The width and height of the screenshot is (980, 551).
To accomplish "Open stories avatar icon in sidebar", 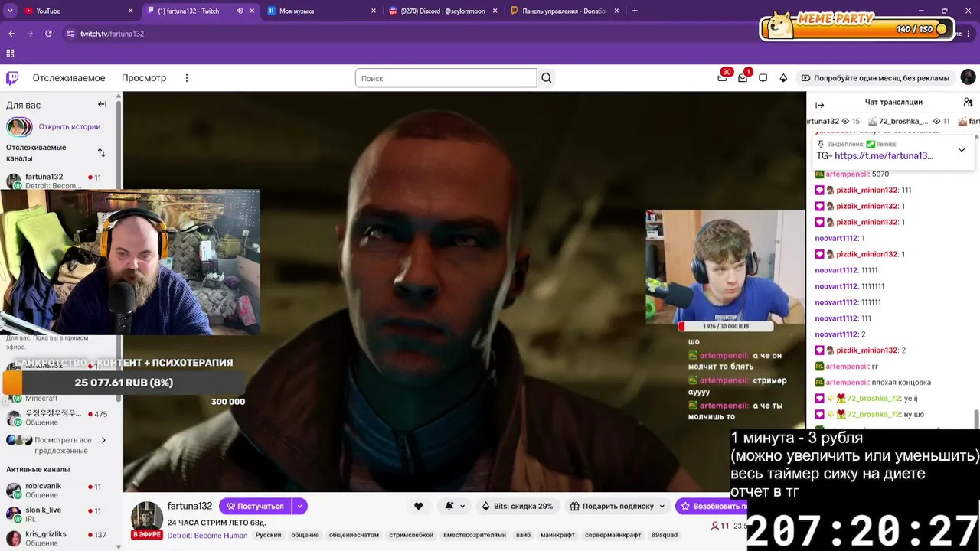I will click(x=19, y=127).
